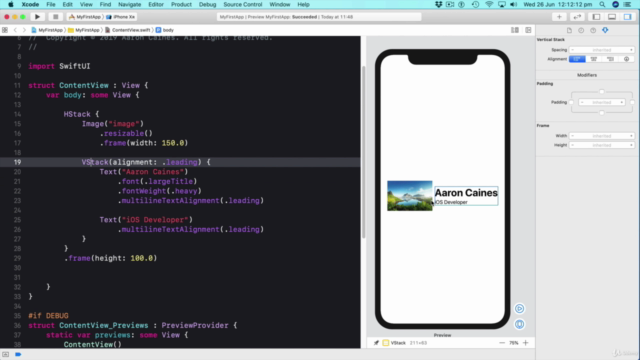Open the editor options lines icon

[x=515, y=30]
